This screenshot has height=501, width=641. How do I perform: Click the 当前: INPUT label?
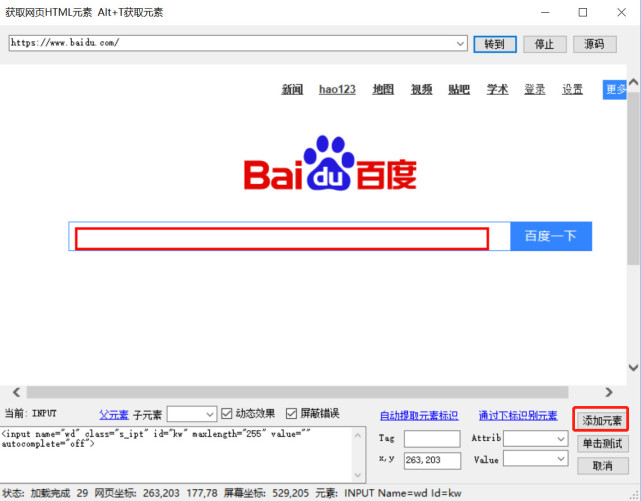click(x=30, y=413)
